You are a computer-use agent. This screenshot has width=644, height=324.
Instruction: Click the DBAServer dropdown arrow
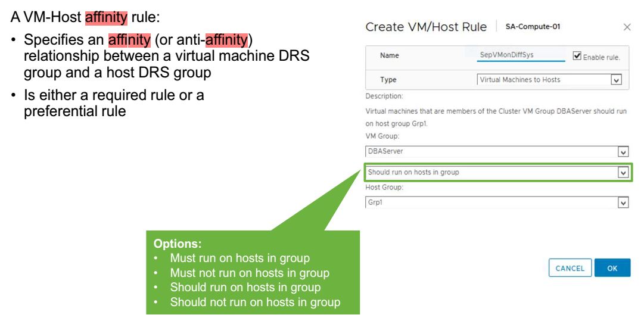(623, 152)
